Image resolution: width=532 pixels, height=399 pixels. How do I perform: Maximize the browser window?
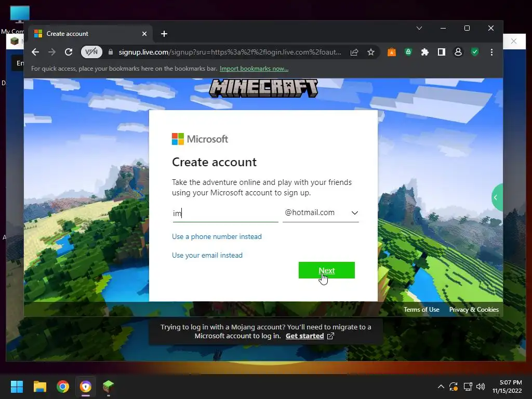coord(467,28)
